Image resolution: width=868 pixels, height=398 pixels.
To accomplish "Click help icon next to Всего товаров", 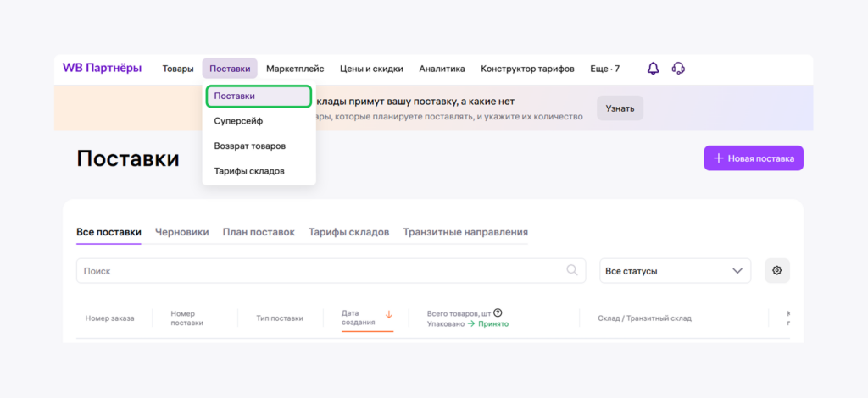I will (x=498, y=312).
